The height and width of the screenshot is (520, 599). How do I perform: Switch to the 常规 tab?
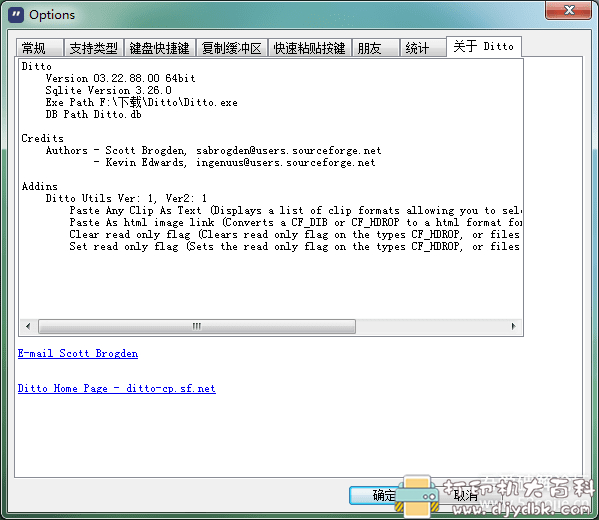pos(40,48)
